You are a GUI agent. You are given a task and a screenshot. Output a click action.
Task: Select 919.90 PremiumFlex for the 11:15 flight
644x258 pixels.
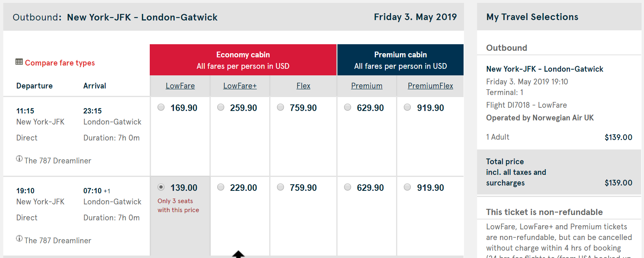tap(408, 107)
